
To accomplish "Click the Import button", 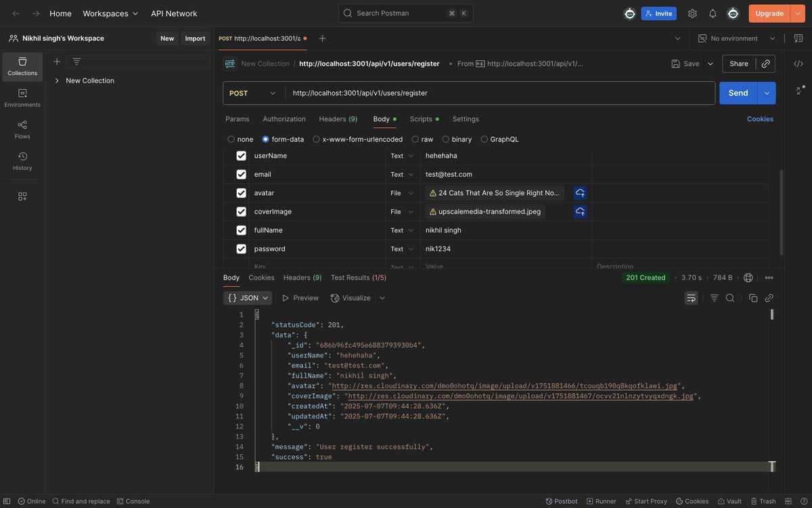I will click(195, 39).
